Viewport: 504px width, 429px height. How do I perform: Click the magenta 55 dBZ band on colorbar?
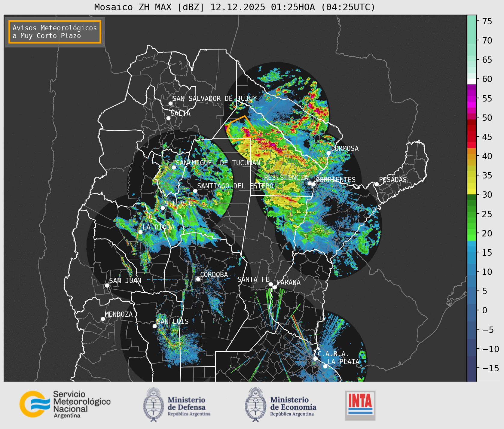pyautogui.click(x=472, y=99)
